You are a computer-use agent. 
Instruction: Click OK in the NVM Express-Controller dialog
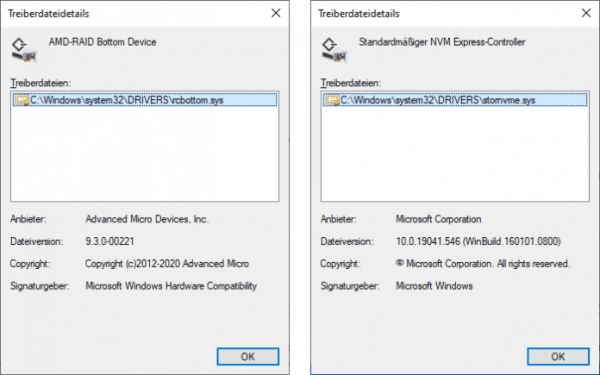[x=558, y=357]
